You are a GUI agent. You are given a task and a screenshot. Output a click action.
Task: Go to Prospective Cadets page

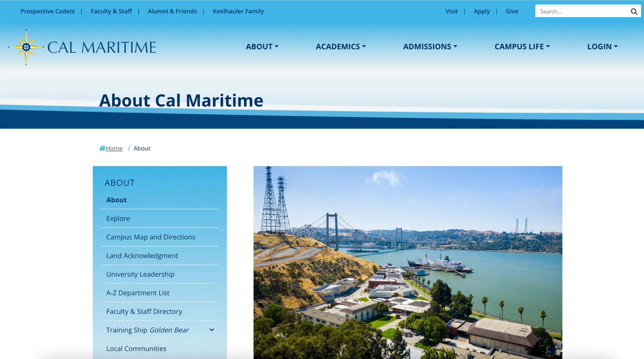click(x=48, y=11)
